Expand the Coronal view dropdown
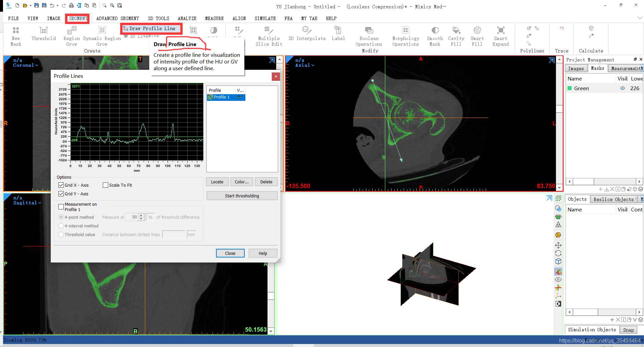The image size is (644, 347). 37,65
